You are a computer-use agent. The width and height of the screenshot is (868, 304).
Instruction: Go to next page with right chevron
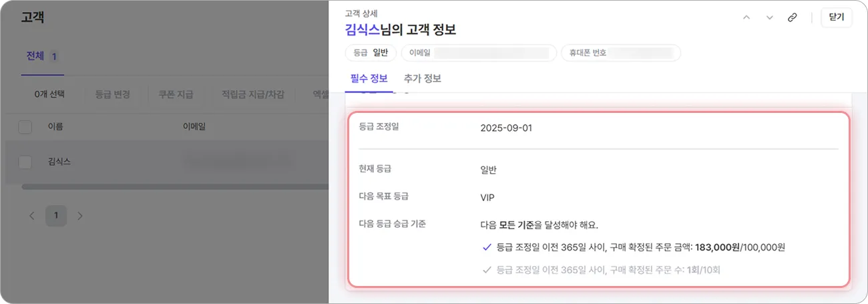pos(80,216)
